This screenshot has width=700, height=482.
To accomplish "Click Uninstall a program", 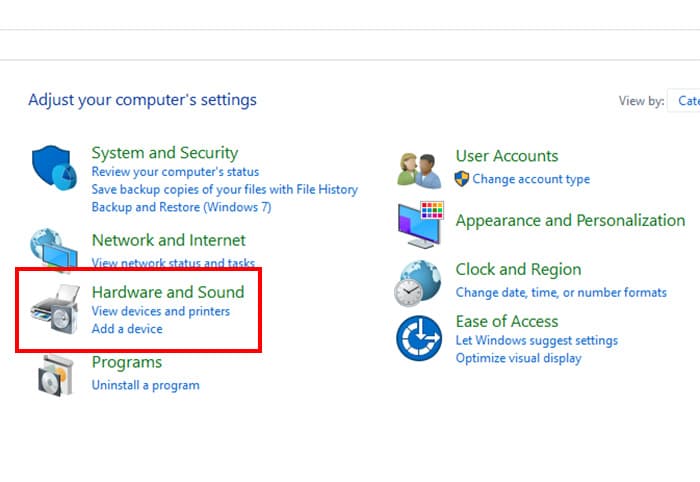I will (x=146, y=385).
